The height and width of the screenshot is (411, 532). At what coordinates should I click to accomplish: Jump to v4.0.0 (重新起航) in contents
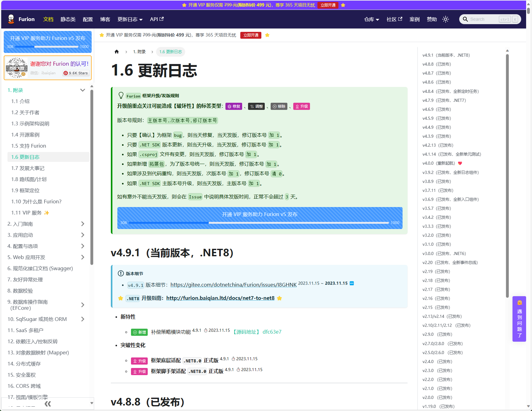click(x=439, y=163)
